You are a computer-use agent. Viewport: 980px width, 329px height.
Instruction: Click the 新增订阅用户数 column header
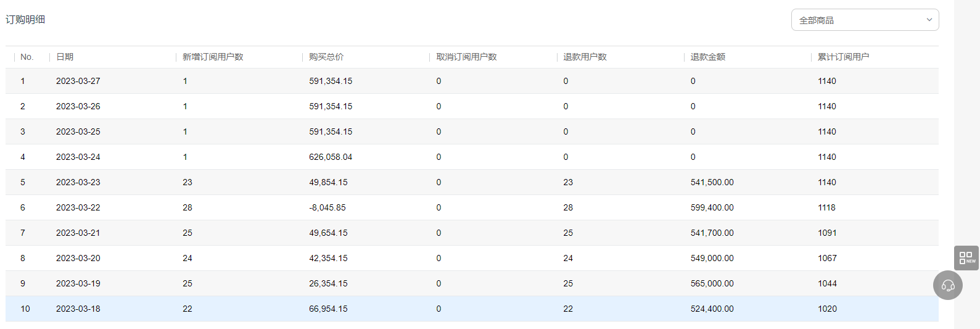(x=213, y=57)
